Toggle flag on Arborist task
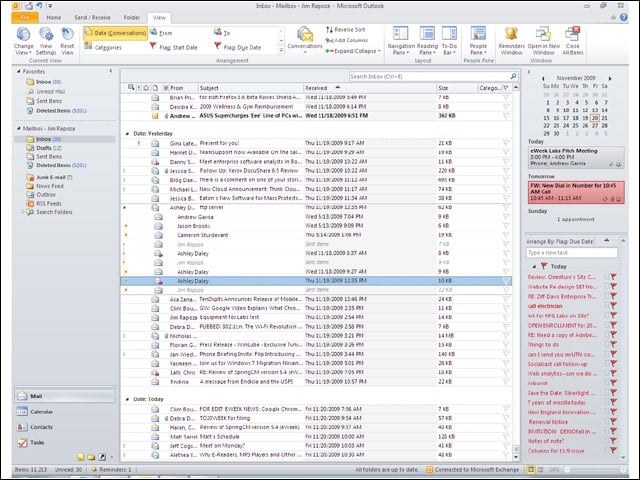The width and height of the screenshot is (640, 480). (x=613, y=383)
